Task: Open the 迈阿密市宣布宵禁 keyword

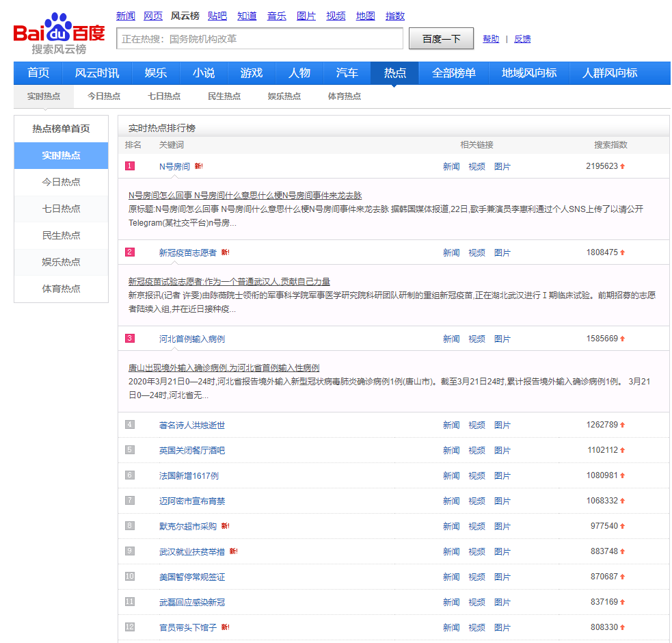Action: pyautogui.click(x=192, y=501)
